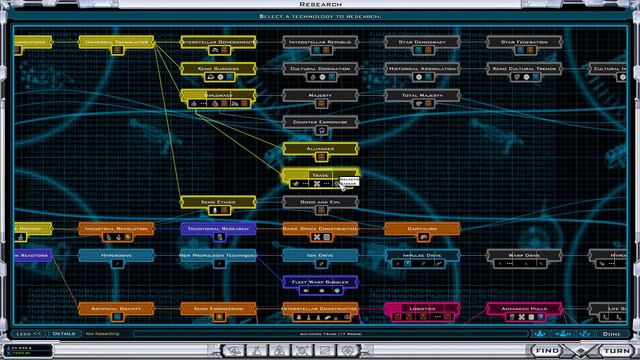Click the chest icon under Universal Translator
Viewport: 640px width, 360px height.
click(118, 50)
